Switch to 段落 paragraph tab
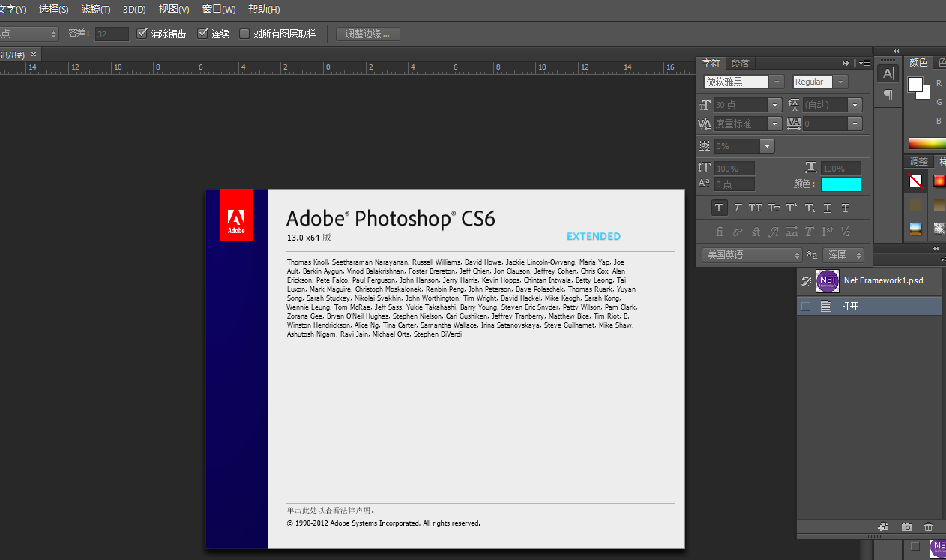This screenshot has height=560, width=946. pyautogui.click(x=740, y=63)
